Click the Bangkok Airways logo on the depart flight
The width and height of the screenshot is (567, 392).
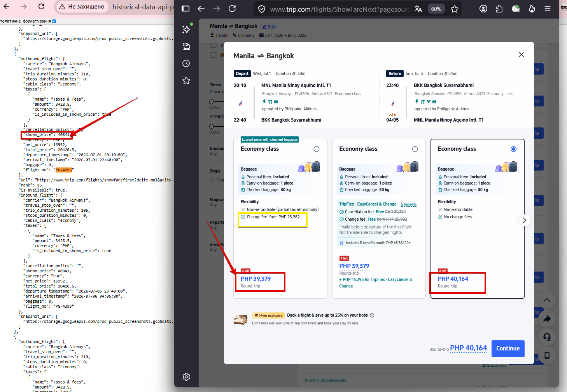(x=240, y=103)
